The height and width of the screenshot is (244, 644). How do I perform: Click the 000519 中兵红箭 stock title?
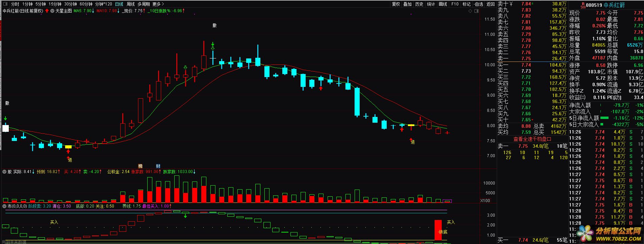pyautogui.click(x=605, y=5)
